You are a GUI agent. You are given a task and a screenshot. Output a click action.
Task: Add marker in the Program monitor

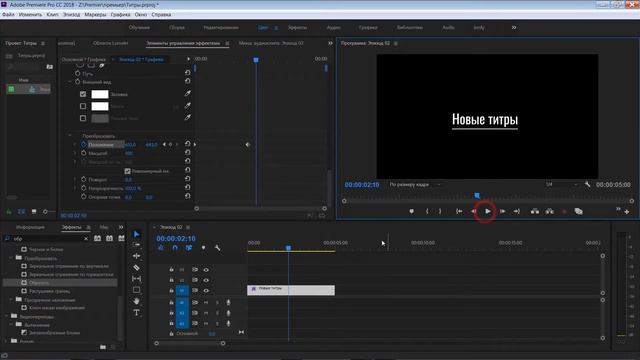(x=411, y=211)
